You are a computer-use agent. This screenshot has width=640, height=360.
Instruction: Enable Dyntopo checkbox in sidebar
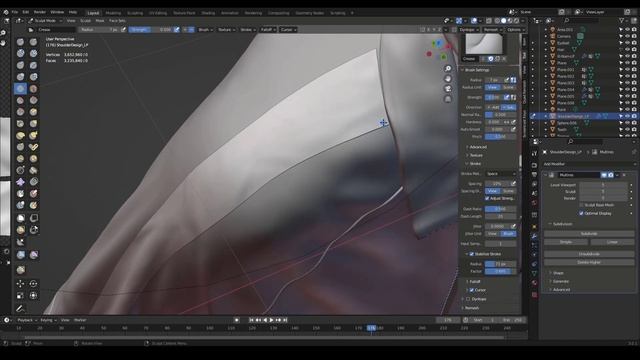tap(468, 299)
